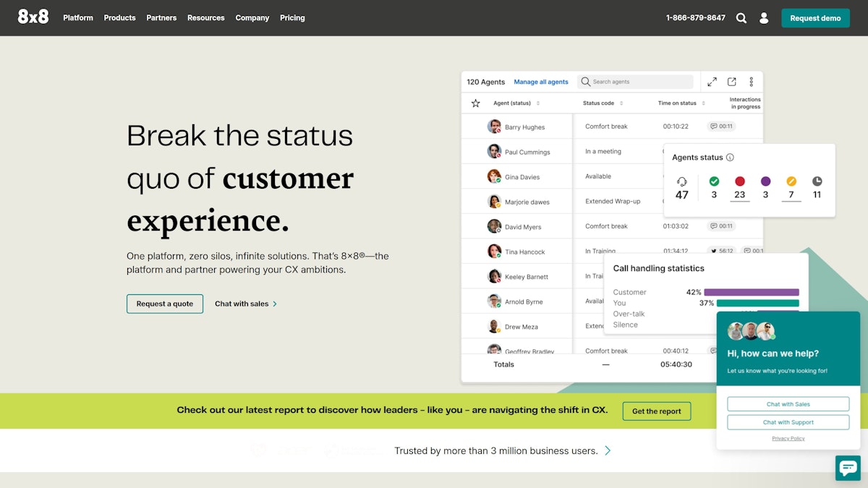Select Arnold Byrne agent name

tap(524, 302)
